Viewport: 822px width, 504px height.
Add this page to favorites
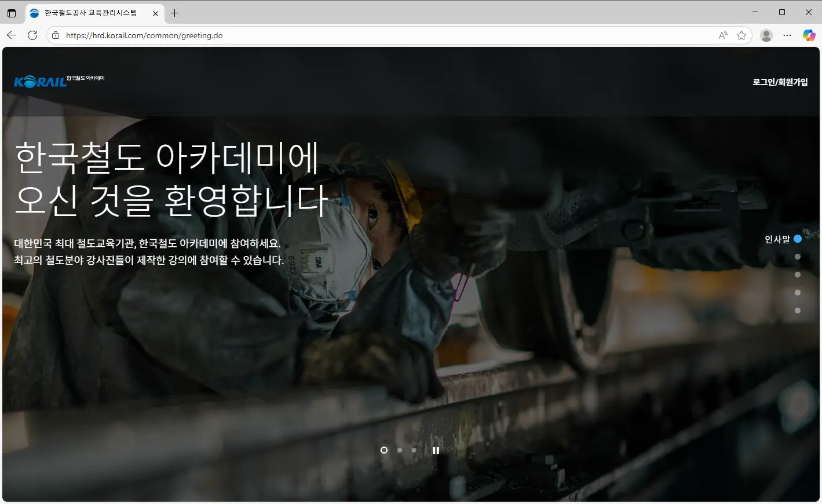pyautogui.click(x=741, y=35)
